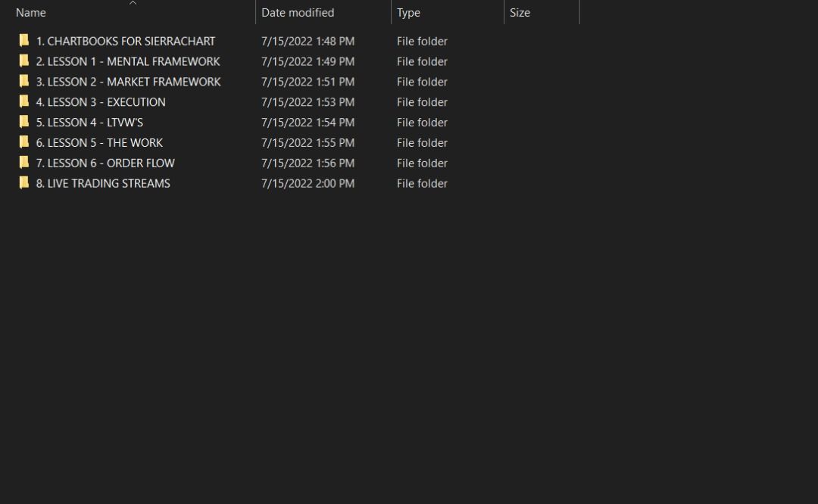This screenshot has height=504, width=818.
Task: Select the Lesson 3 Execution folder icon
Action: click(24, 102)
